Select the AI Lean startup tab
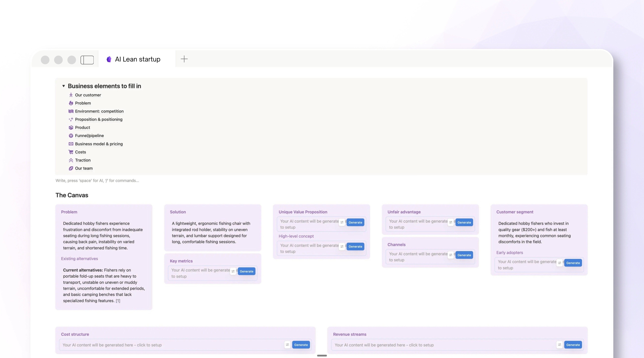This screenshot has width=644, height=358. click(138, 59)
